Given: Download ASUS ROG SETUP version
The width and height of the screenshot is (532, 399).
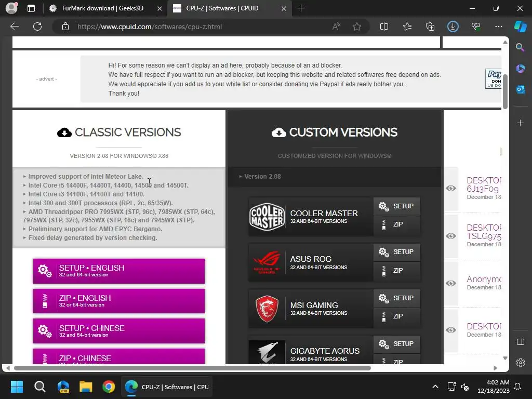Looking at the screenshot, I should [396, 252].
